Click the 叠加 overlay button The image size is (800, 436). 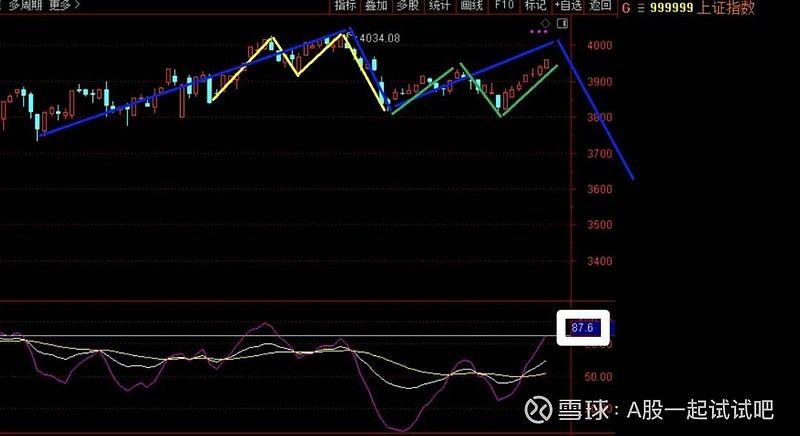(x=377, y=6)
